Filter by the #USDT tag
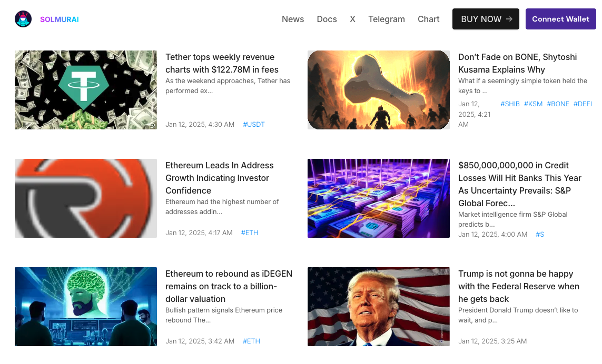This screenshot has width=602, height=364. tap(253, 125)
